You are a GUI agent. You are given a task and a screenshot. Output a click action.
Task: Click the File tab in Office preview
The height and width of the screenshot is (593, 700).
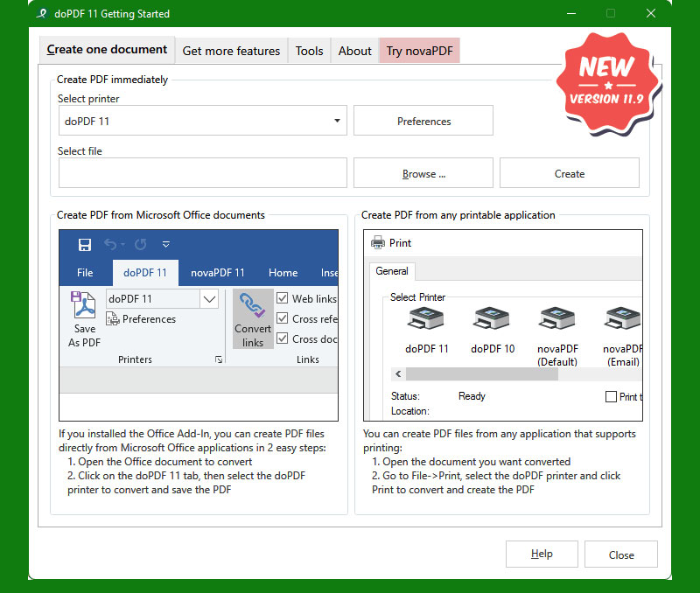click(85, 273)
